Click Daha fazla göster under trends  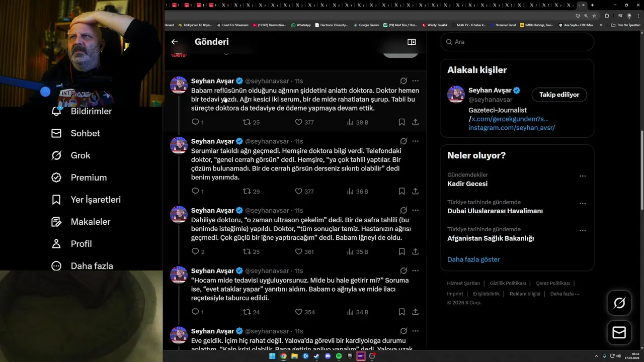(x=473, y=259)
